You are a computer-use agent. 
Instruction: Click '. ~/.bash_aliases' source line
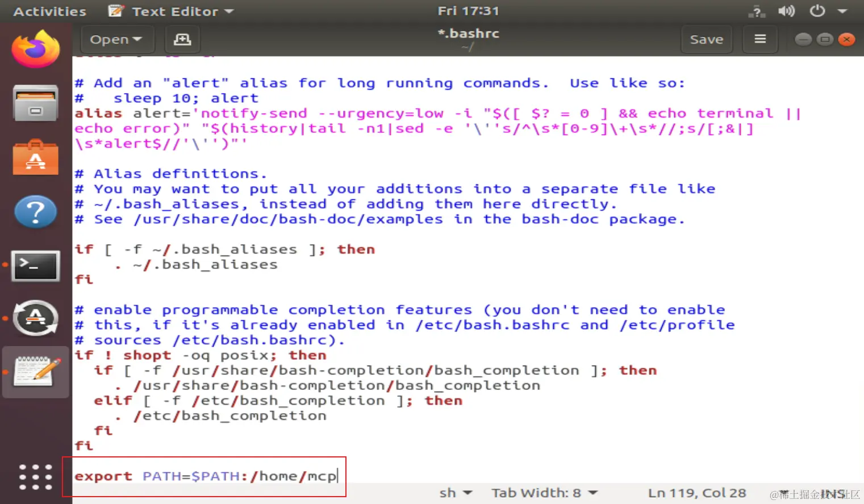coord(196,264)
